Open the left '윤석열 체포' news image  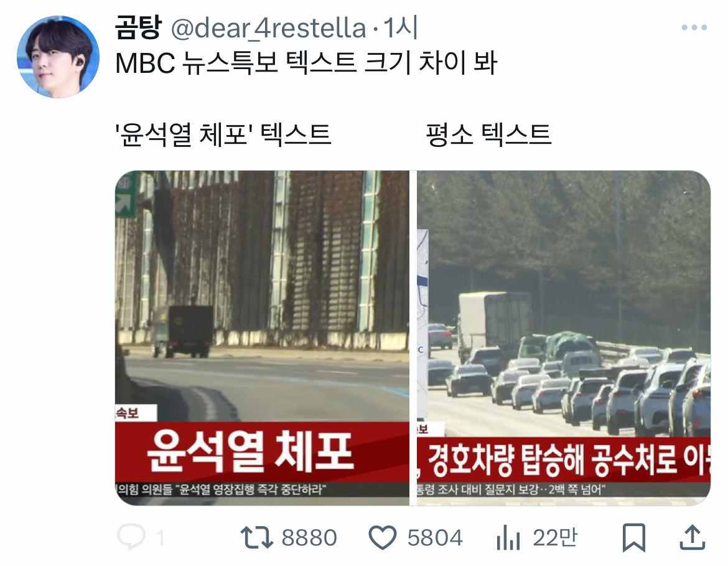pyautogui.click(x=262, y=338)
